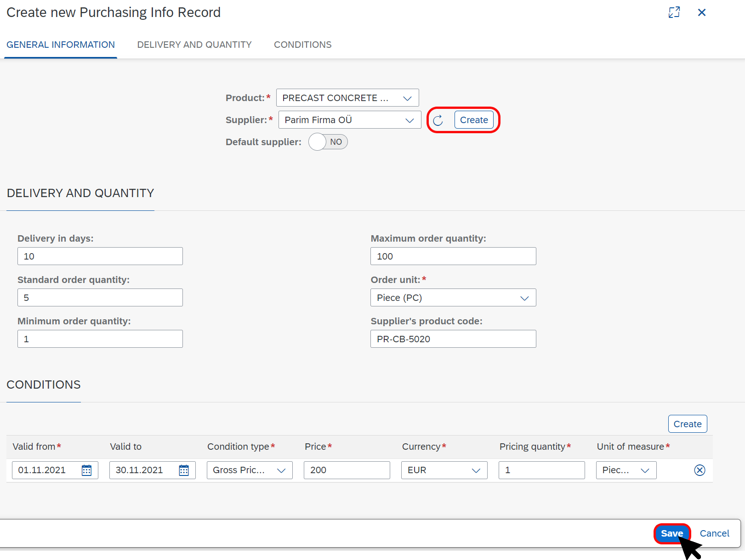Click Create button next to Supplier
745x560 pixels.
click(474, 120)
